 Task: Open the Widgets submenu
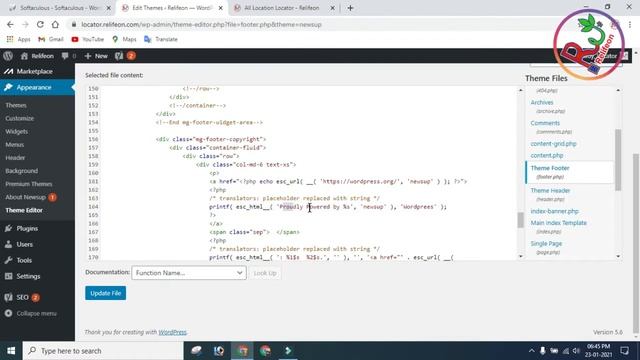(17, 131)
